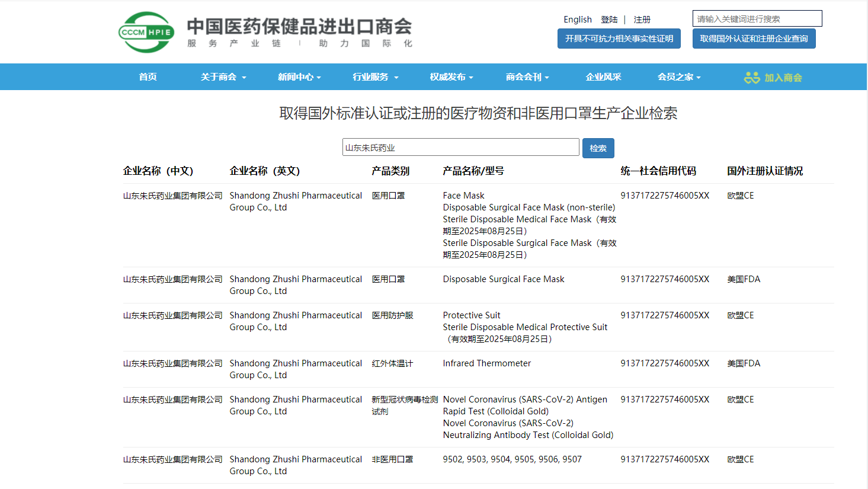The width and height of the screenshot is (868, 489).
Task: Click the 加入商会 people icon
Action: (752, 78)
